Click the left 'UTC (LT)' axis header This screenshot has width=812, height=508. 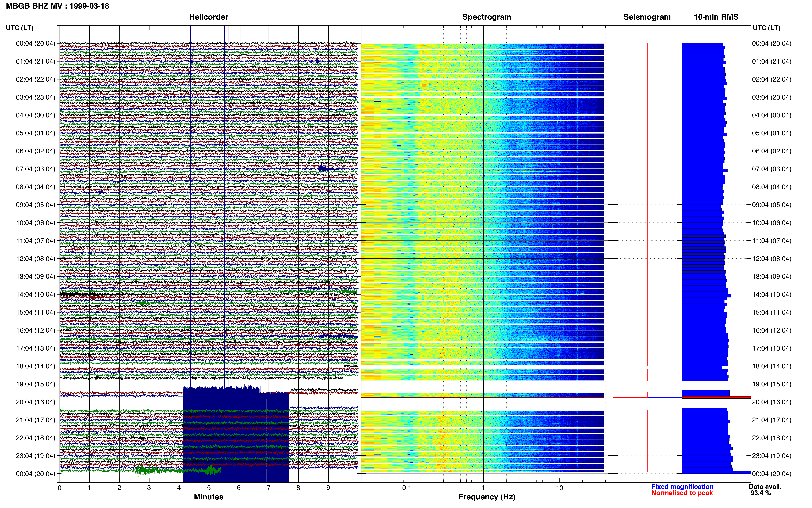(20, 28)
